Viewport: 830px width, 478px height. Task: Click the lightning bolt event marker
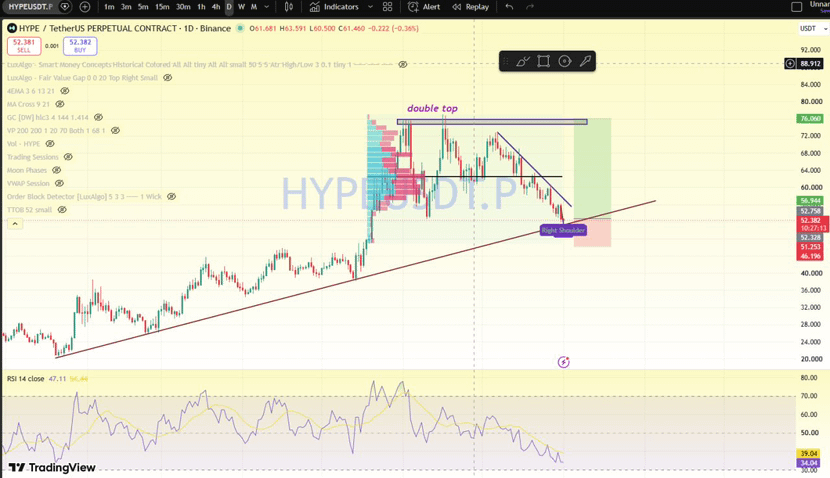coord(563,362)
